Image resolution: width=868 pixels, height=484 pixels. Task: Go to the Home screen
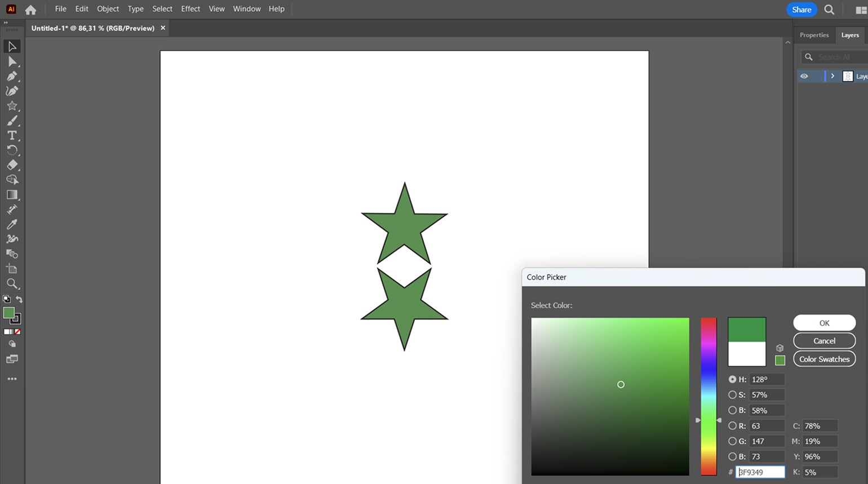pos(30,10)
